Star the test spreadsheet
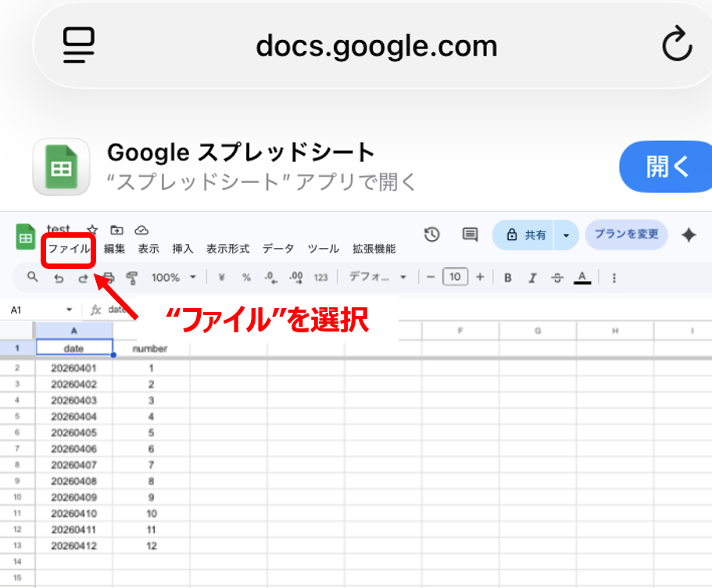The height and width of the screenshot is (588, 712). coord(93,229)
